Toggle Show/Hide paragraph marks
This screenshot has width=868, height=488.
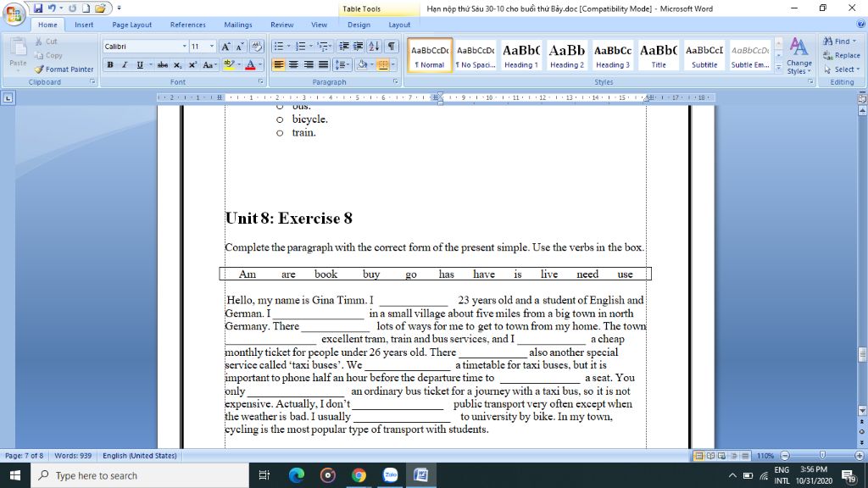pyautogui.click(x=392, y=47)
